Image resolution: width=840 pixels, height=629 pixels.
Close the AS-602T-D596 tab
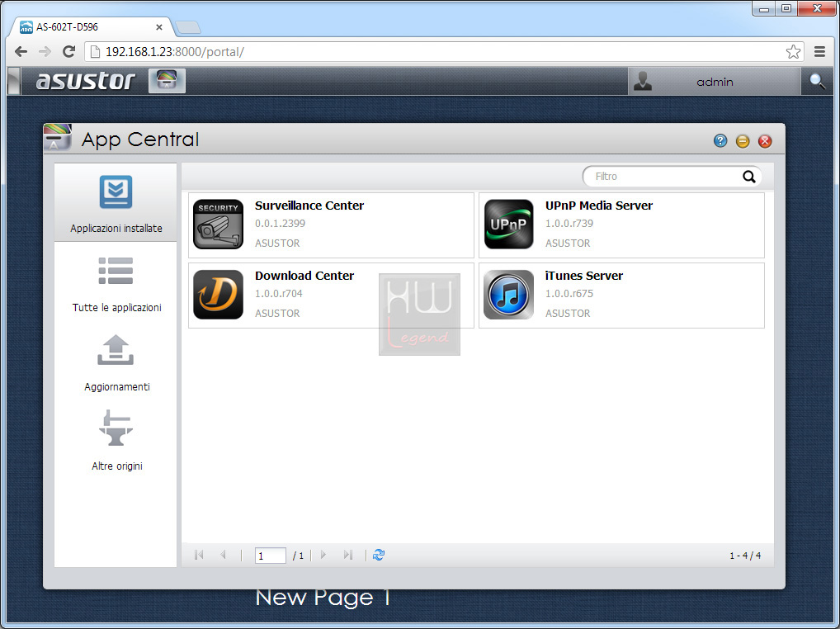coord(159,26)
